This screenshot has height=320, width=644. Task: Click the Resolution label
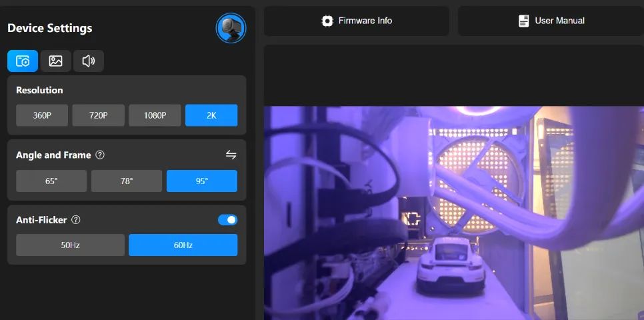(x=39, y=91)
